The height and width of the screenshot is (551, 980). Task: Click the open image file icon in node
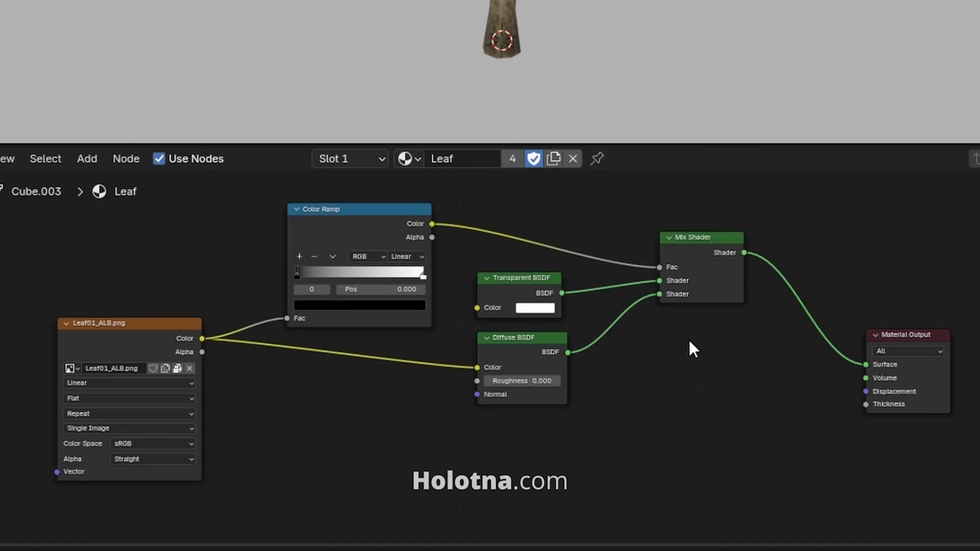(177, 368)
